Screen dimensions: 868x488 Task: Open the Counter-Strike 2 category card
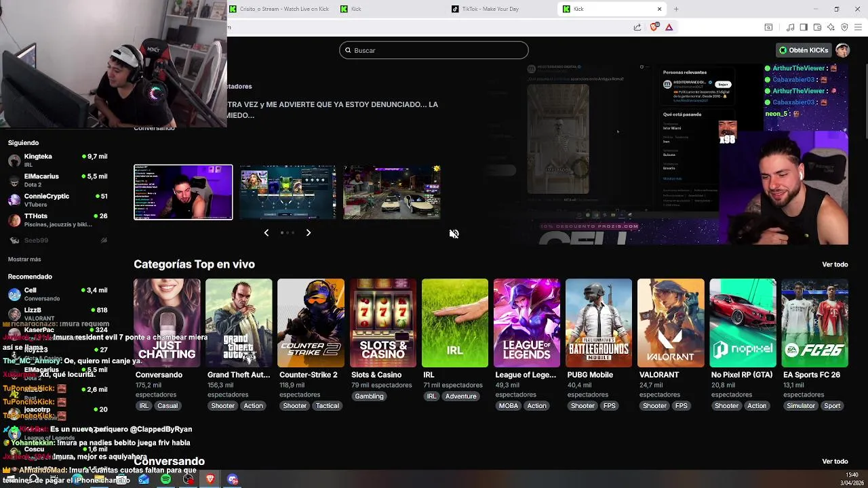(311, 323)
